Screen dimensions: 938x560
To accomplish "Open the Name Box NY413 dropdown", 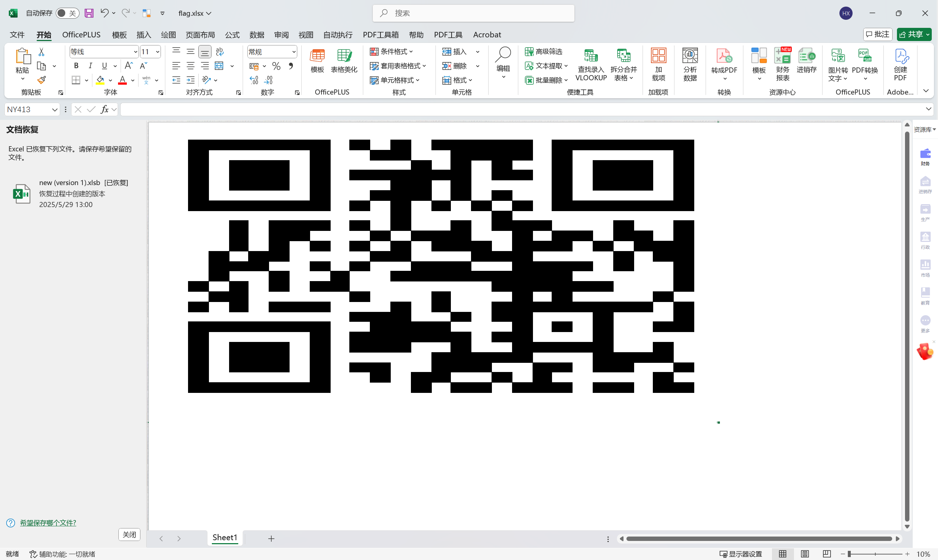I will pyautogui.click(x=55, y=110).
